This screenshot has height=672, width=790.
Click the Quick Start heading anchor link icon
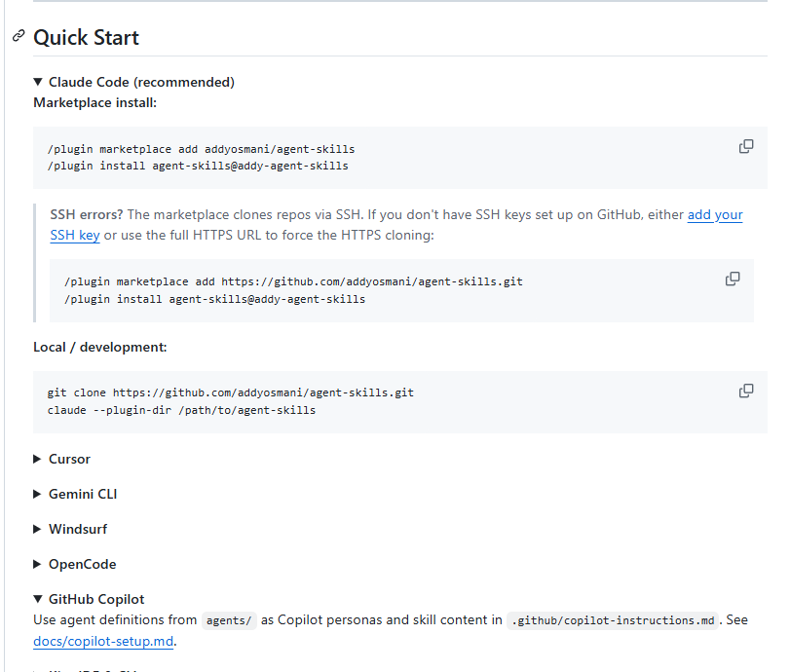point(19,36)
